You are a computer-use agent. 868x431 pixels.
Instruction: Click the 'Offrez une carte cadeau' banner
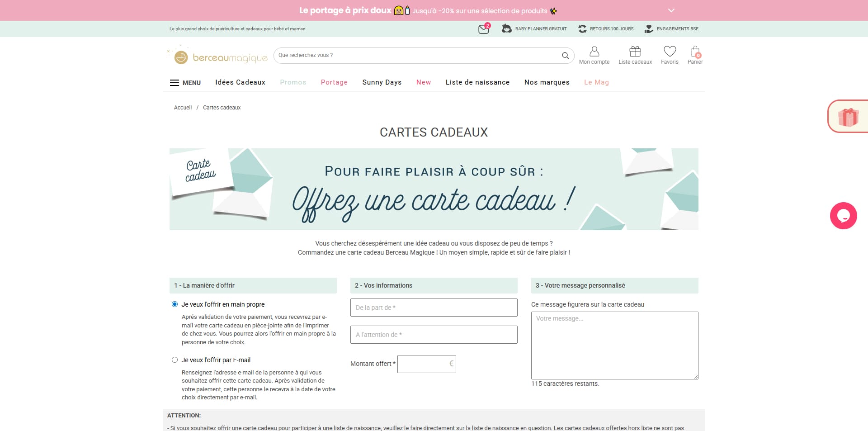[434, 189]
